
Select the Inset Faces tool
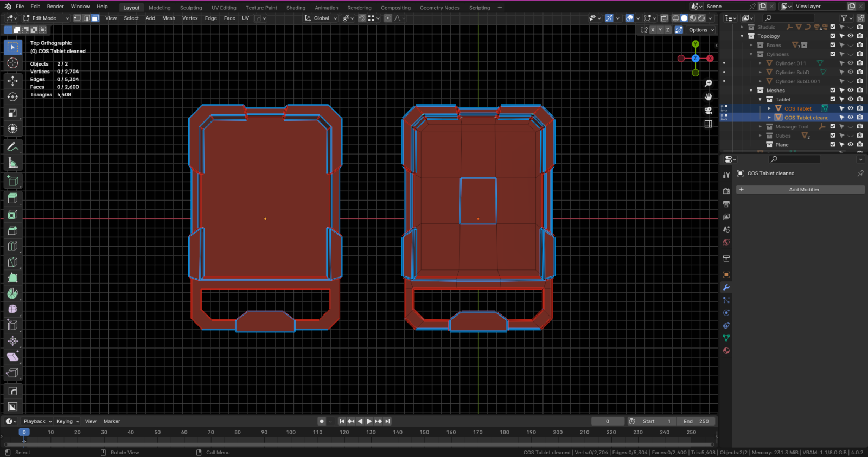coord(13,215)
